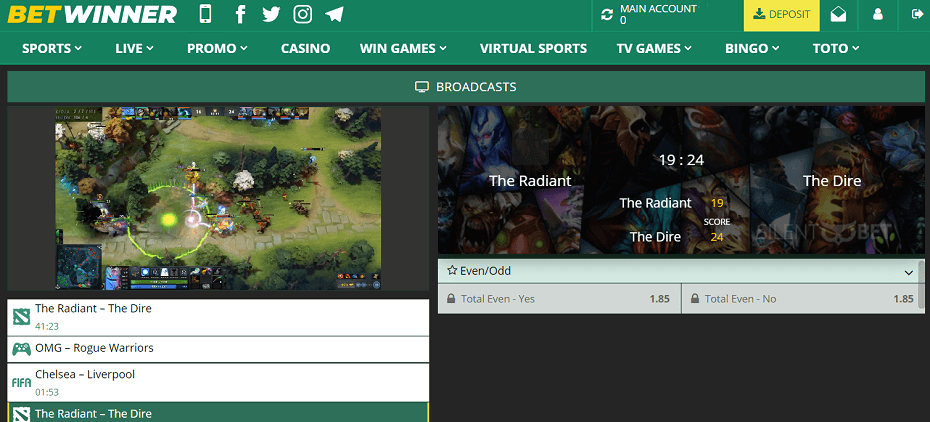Image resolution: width=930 pixels, height=422 pixels.
Task: Collapse the Even/Odd market chevron
Action: click(909, 273)
